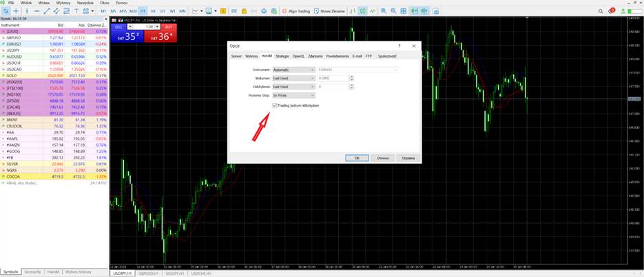
Task: Open the OpenCL tab
Action: (x=299, y=56)
